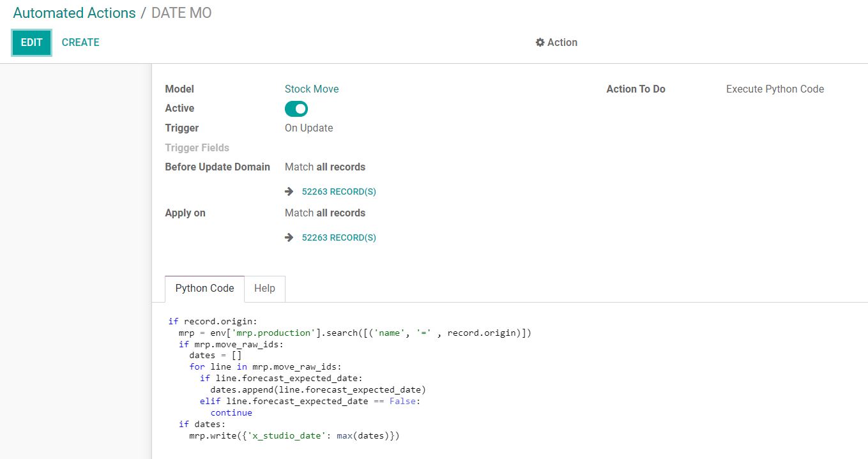Click the 'dates = []' code line

coord(215,356)
